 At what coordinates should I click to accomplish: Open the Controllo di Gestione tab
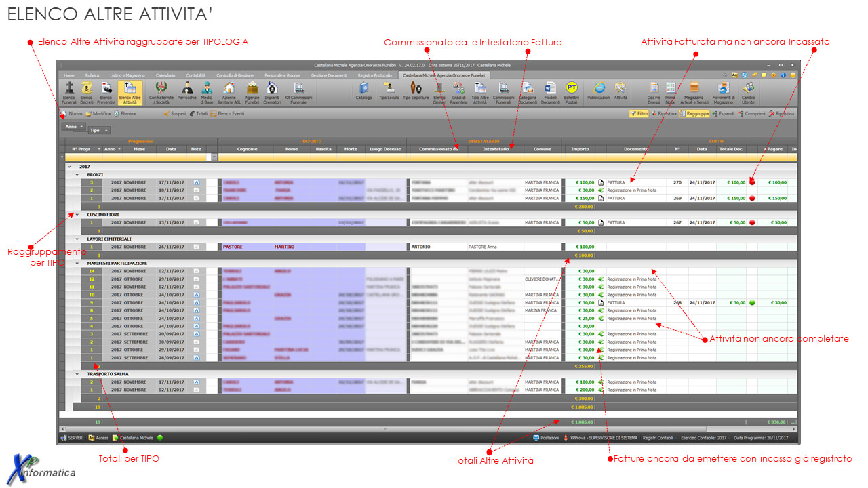tap(235, 75)
